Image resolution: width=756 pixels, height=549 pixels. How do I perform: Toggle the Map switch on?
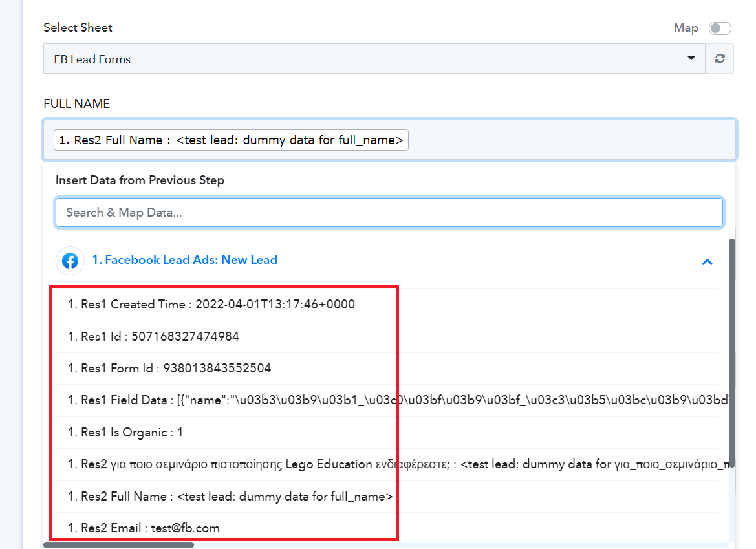point(720,28)
